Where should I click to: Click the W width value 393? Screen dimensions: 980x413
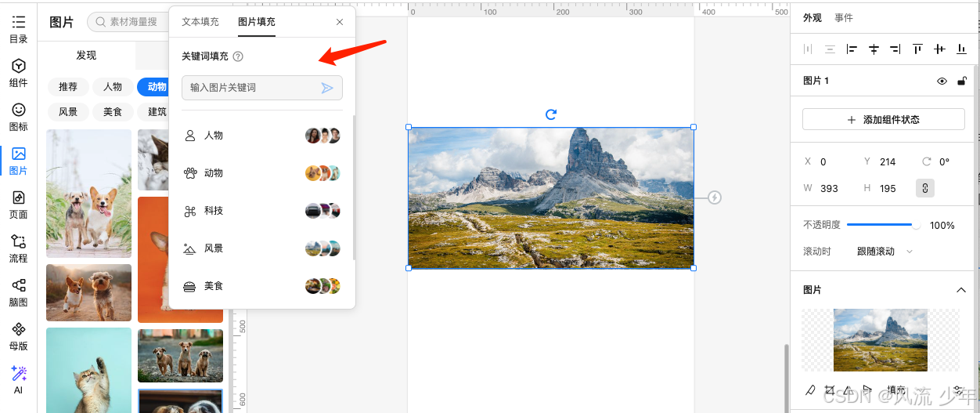tap(829, 188)
